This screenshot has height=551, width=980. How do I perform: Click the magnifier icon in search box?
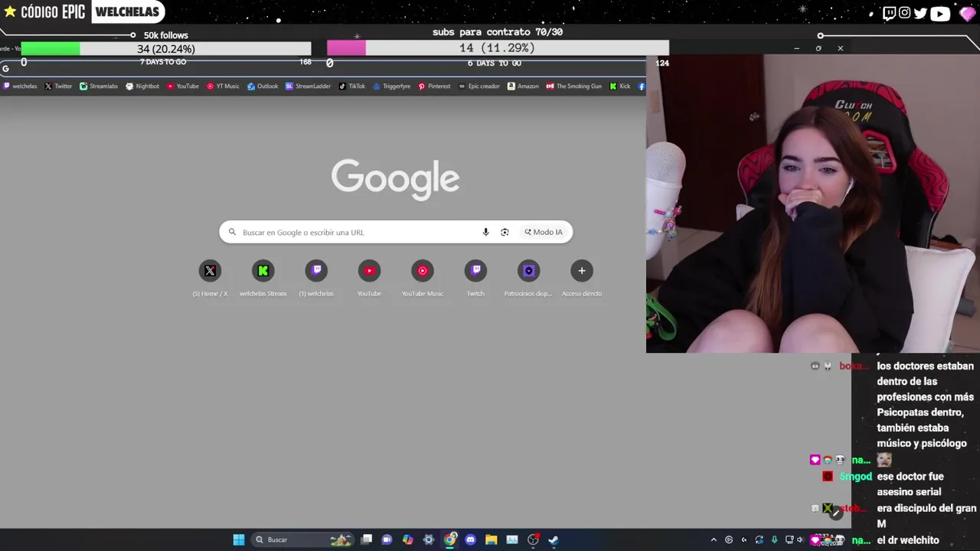(232, 232)
